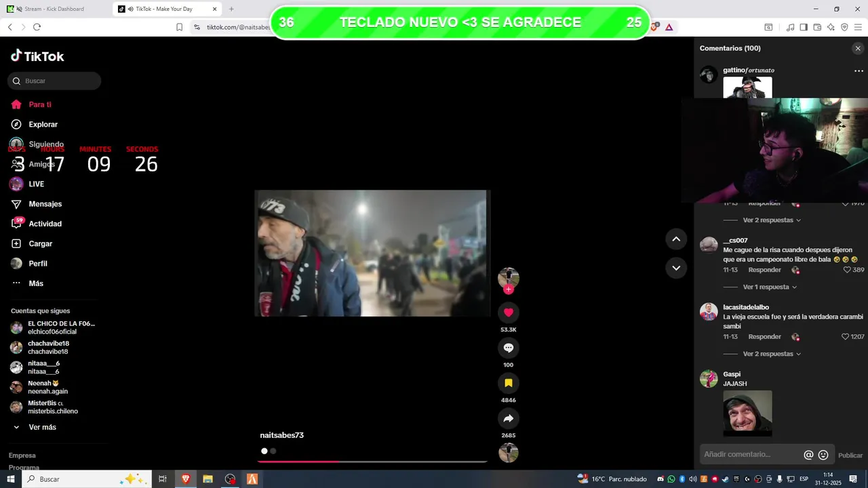Image resolution: width=868 pixels, height=488 pixels.
Task: Open Brave Rewards triangle icon
Action: pyautogui.click(x=669, y=27)
